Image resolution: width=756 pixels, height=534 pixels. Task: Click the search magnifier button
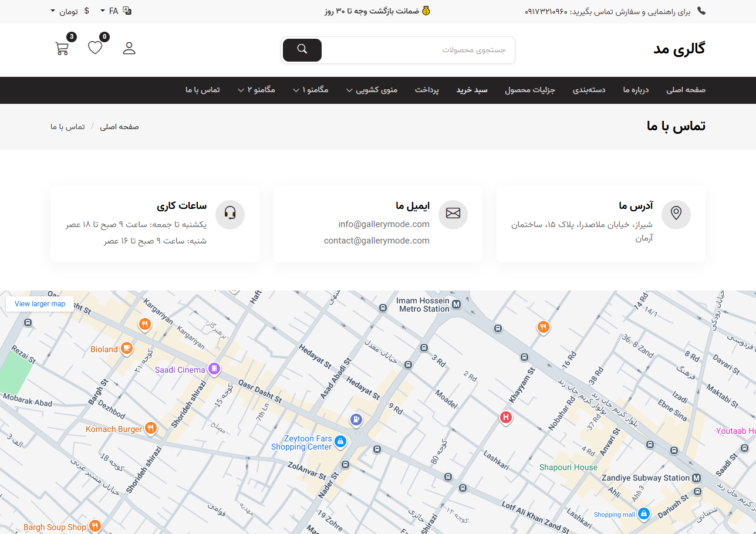(302, 50)
